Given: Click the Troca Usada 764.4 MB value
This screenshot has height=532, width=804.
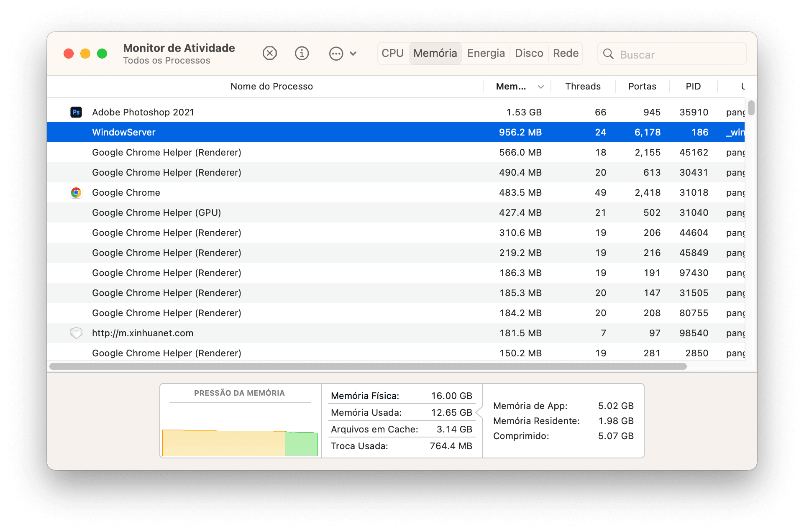Looking at the screenshot, I should pyautogui.click(x=451, y=446).
